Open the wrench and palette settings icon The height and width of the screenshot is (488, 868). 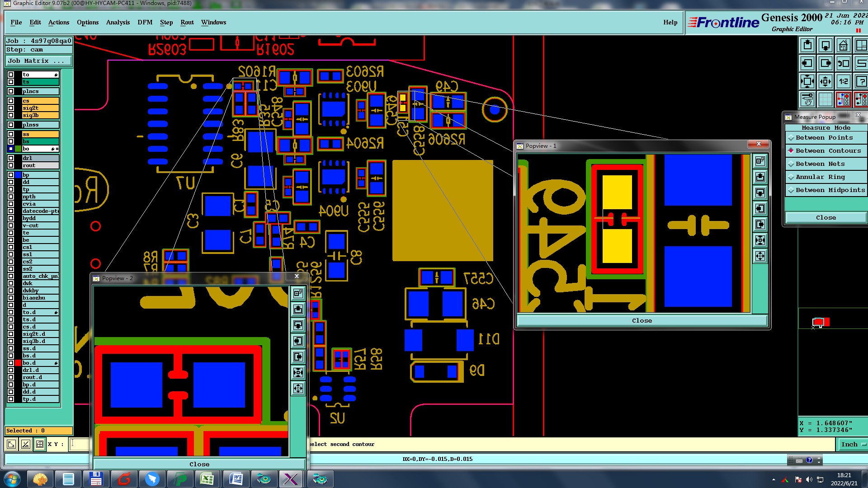807,99
